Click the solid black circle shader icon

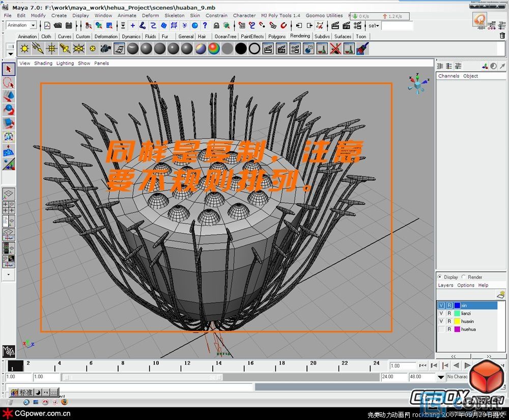click(241, 49)
